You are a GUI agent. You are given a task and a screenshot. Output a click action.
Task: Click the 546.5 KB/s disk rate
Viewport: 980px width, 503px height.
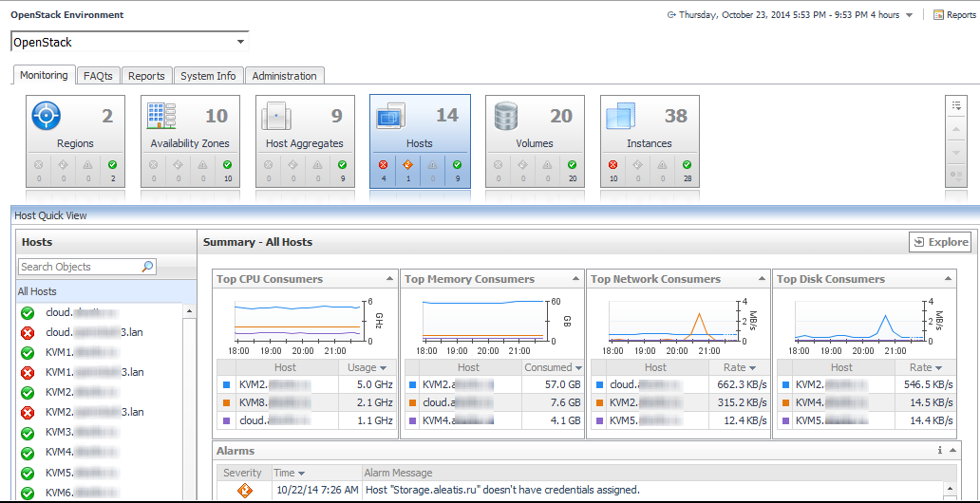point(928,385)
